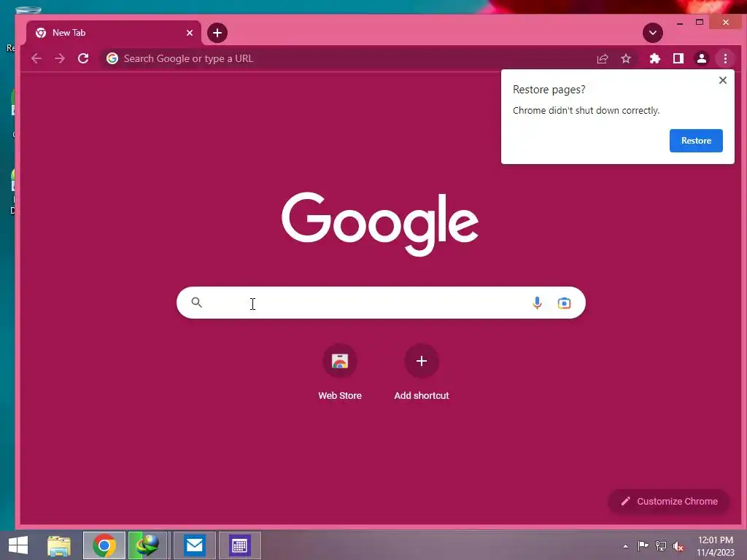
Task: Open Customize Chrome button
Action: point(669,502)
